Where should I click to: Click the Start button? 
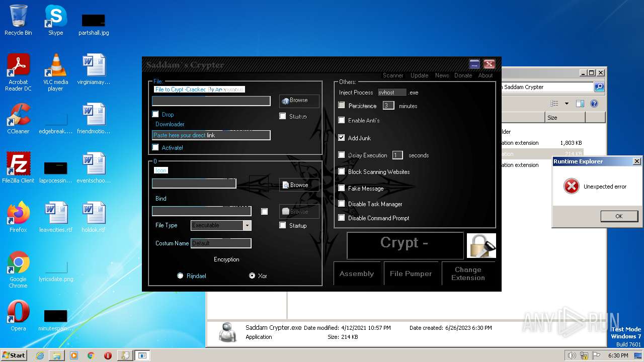(14, 355)
